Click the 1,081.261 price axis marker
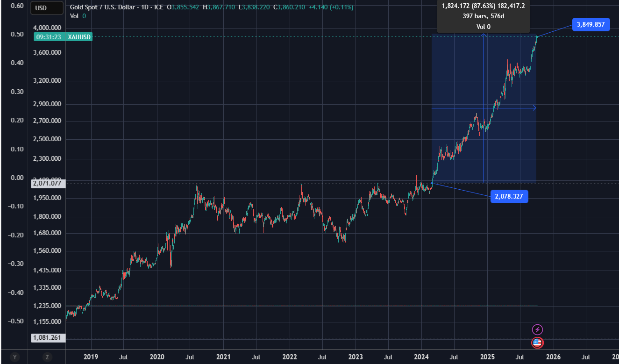This screenshot has height=364, width=619. point(49,337)
